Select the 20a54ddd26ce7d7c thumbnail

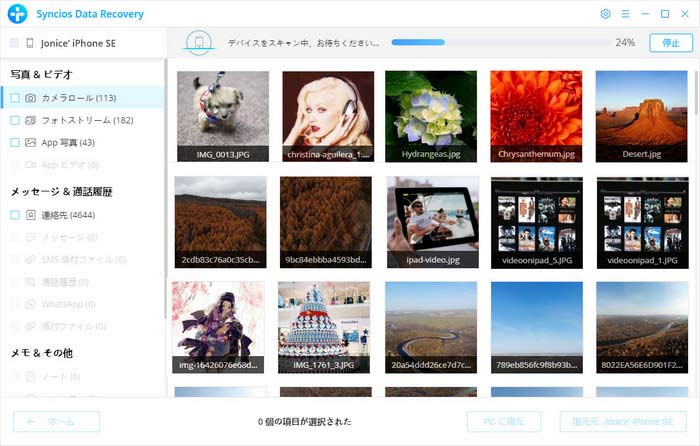coord(431,327)
